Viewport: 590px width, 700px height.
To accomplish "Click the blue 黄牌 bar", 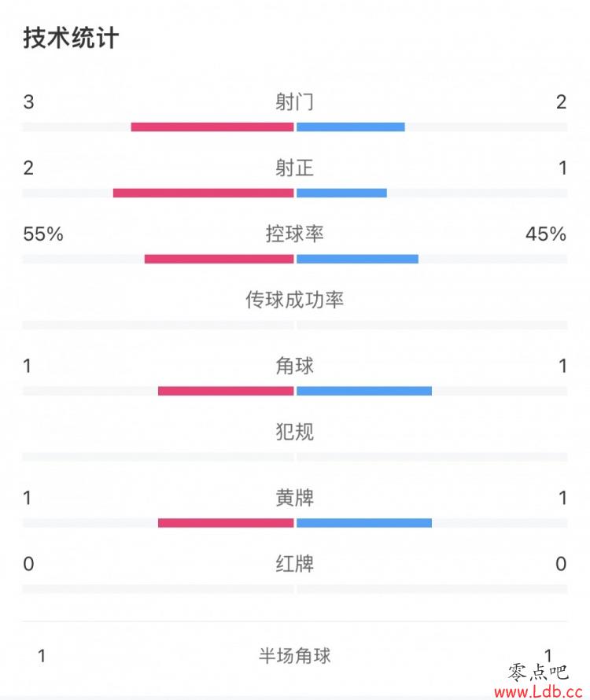I will pyautogui.click(x=364, y=523).
